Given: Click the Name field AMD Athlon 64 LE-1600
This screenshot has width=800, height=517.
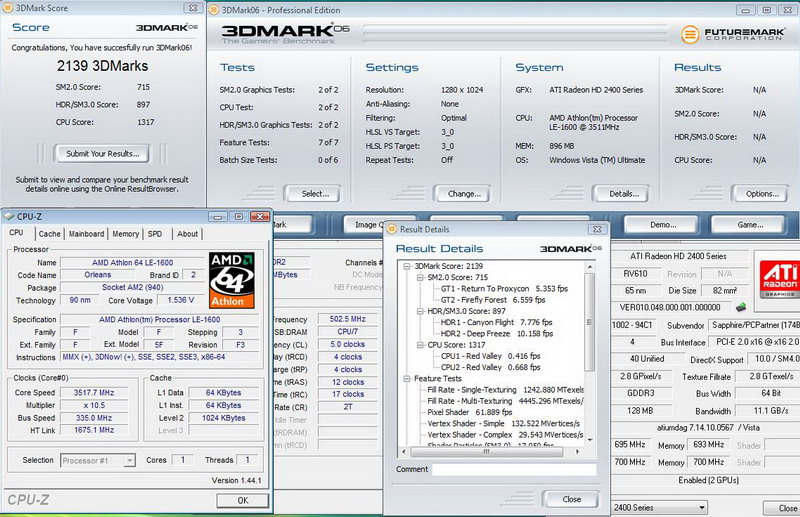Looking at the screenshot, I should (133, 262).
